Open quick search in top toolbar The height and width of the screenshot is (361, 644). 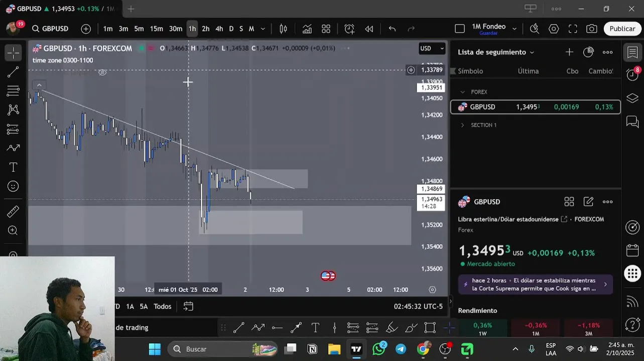click(535, 29)
